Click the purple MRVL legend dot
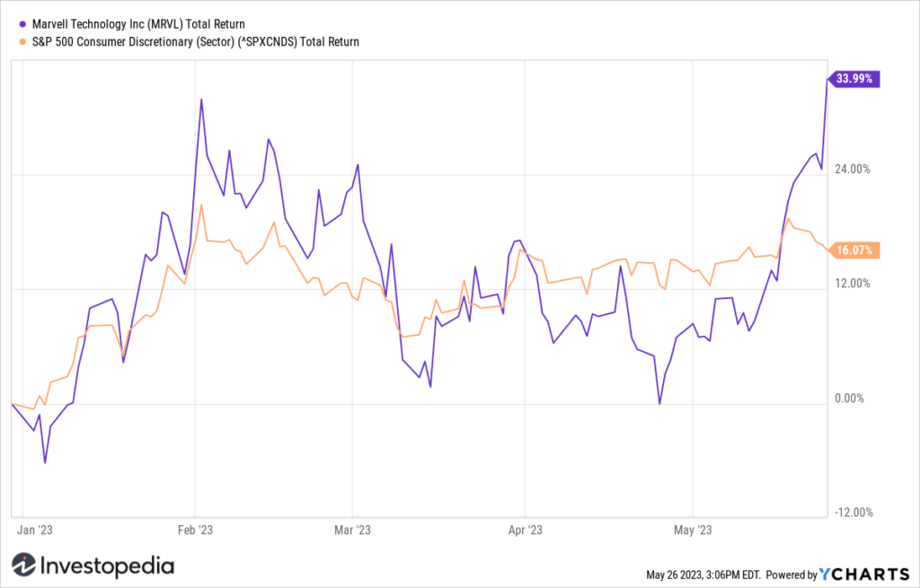The image size is (920, 588). [x=22, y=24]
